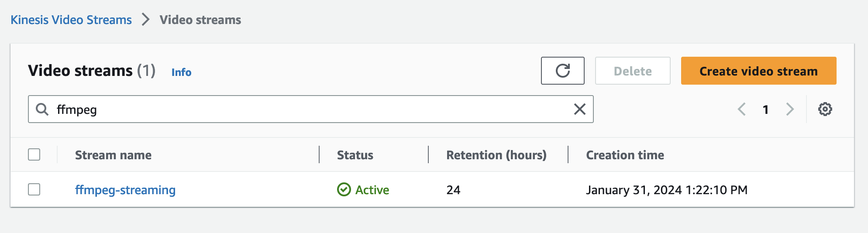
Task: Go to the next page arrow
Action: point(789,109)
